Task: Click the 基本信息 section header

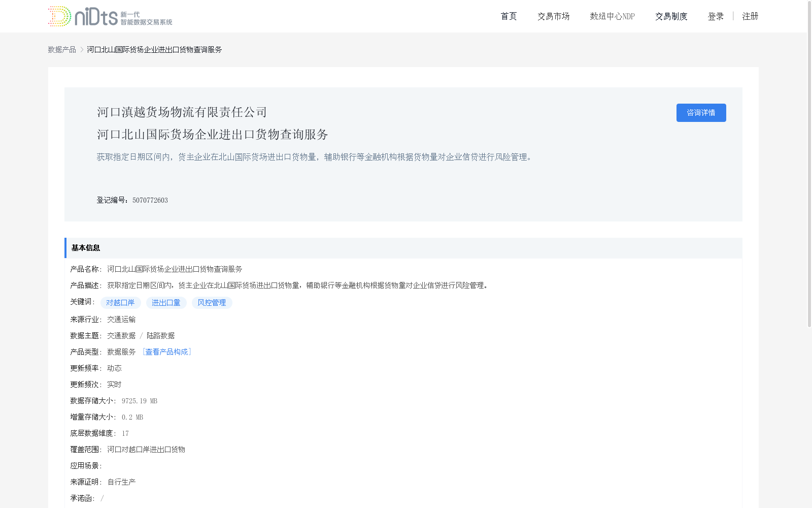Action: point(403,248)
